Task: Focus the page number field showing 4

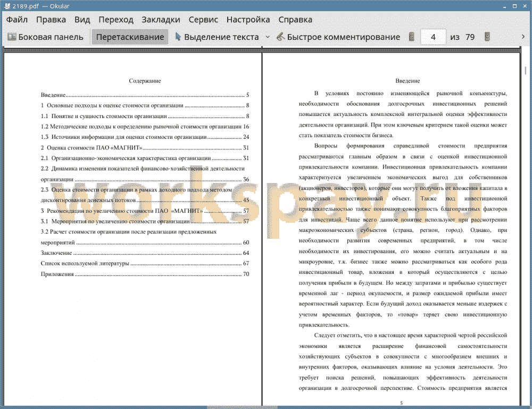Action: pos(433,37)
